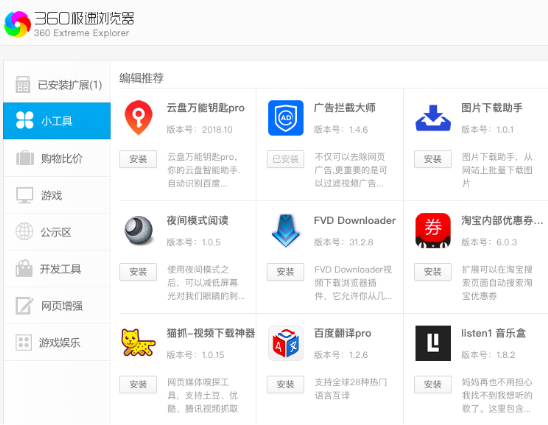Image resolution: width=548 pixels, height=425 pixels.
Task: Open the 淘宝内部优惠券 title
Action: coord(502,220)
